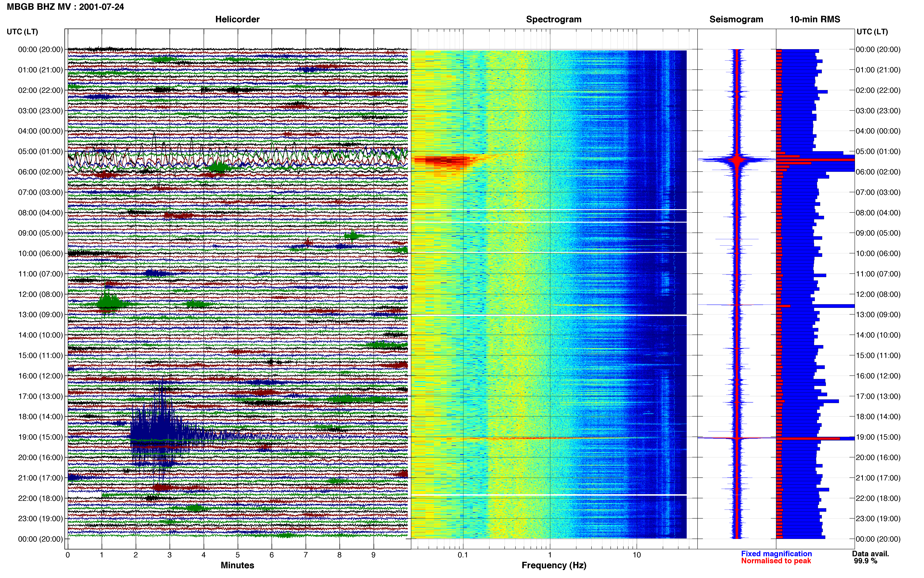The image size is (924, 578).
Task: Click the Data avail. label
Action: pos(870,554)
